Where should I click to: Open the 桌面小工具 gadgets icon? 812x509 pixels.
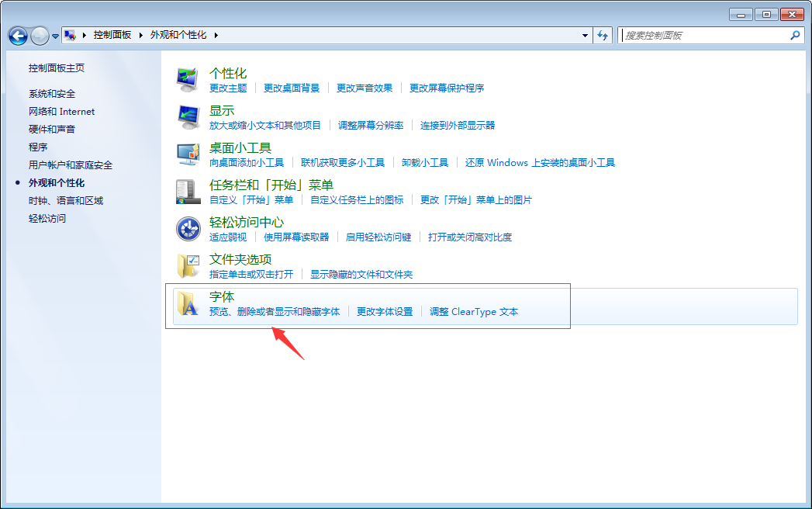click(x=188, y=154)
